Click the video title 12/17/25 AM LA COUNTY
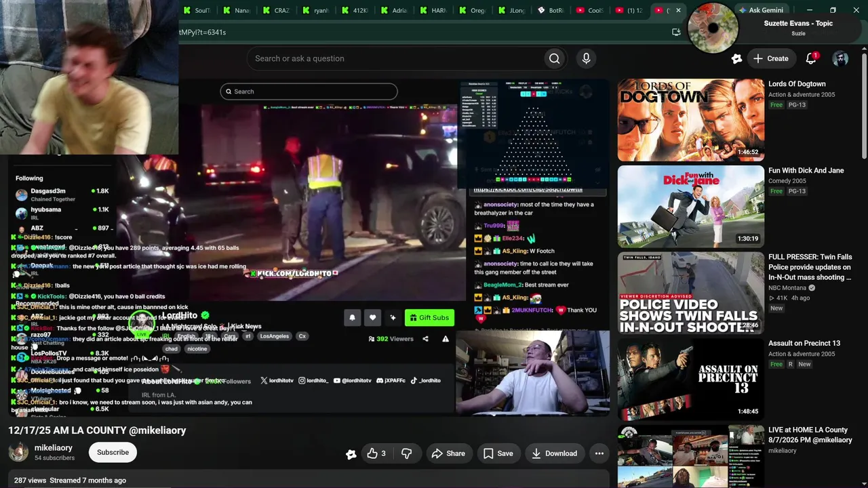868x488 pixels. [x=97, y=430]
